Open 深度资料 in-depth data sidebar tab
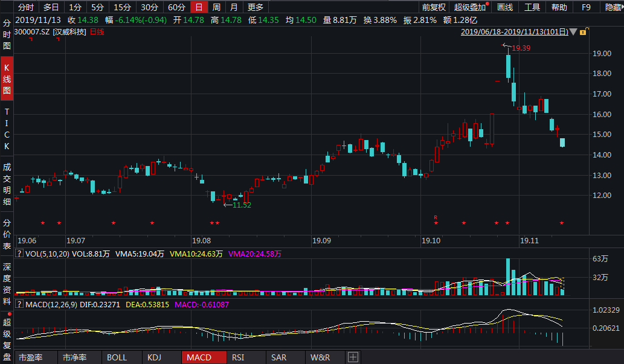Screen dimensions: 624x364 (x=7, y=284)
